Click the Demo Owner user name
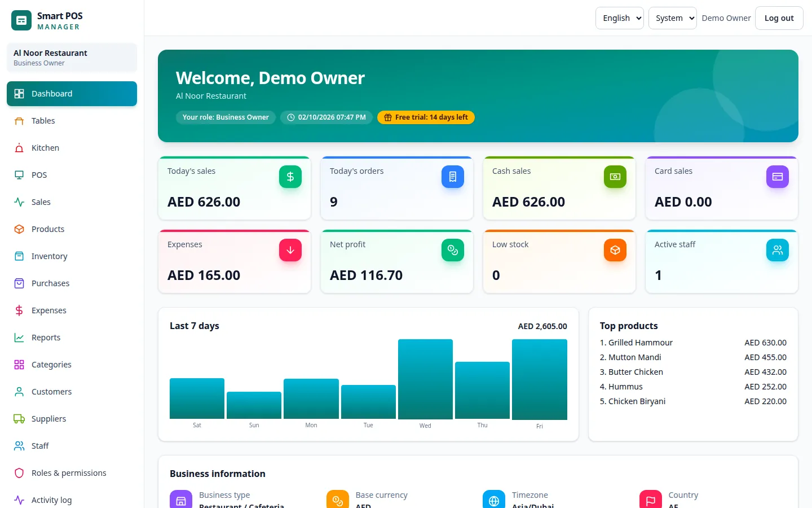 pos(726,18)
